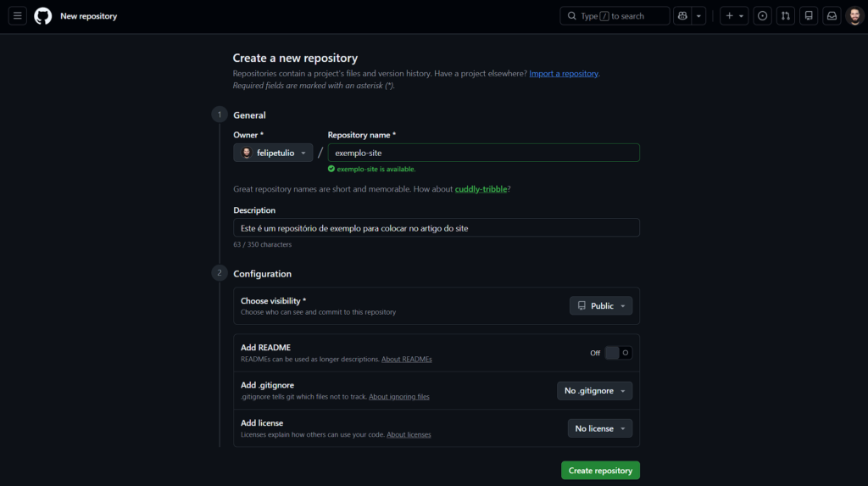Open the No license dropdown
The height and width of the screenshot is (486, 868).
[x=599, y=428]
